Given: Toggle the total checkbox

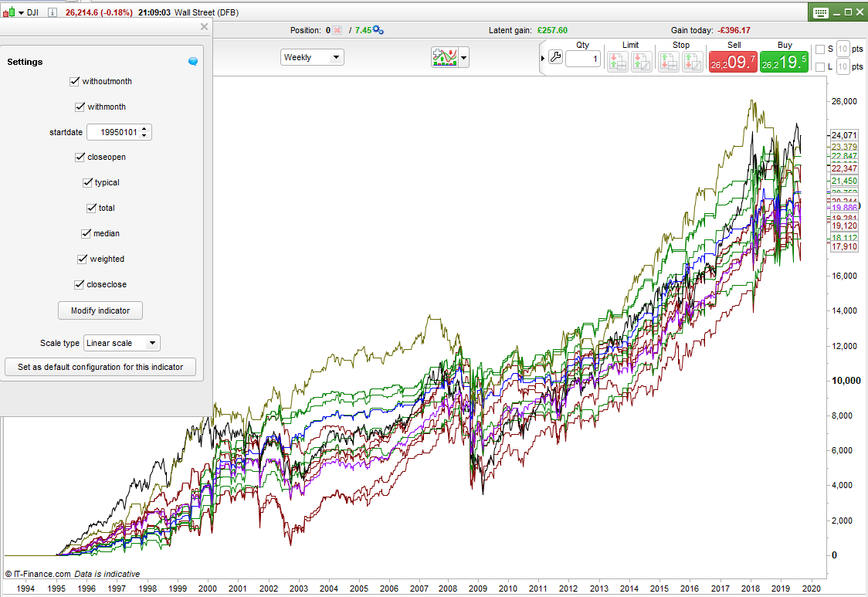Looking at the screenshot, I should click(91, 209).
